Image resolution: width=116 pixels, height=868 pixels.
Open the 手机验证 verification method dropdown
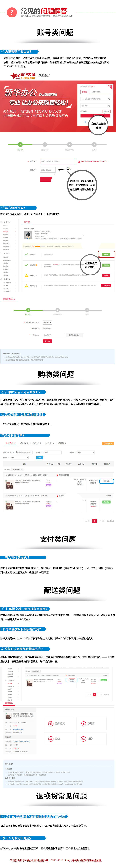click(47, 323)
